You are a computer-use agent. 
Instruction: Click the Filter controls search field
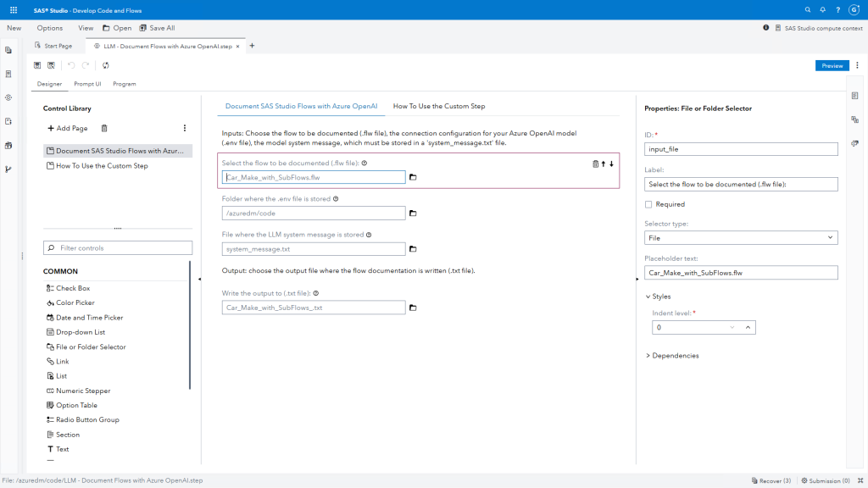[117, 247]
